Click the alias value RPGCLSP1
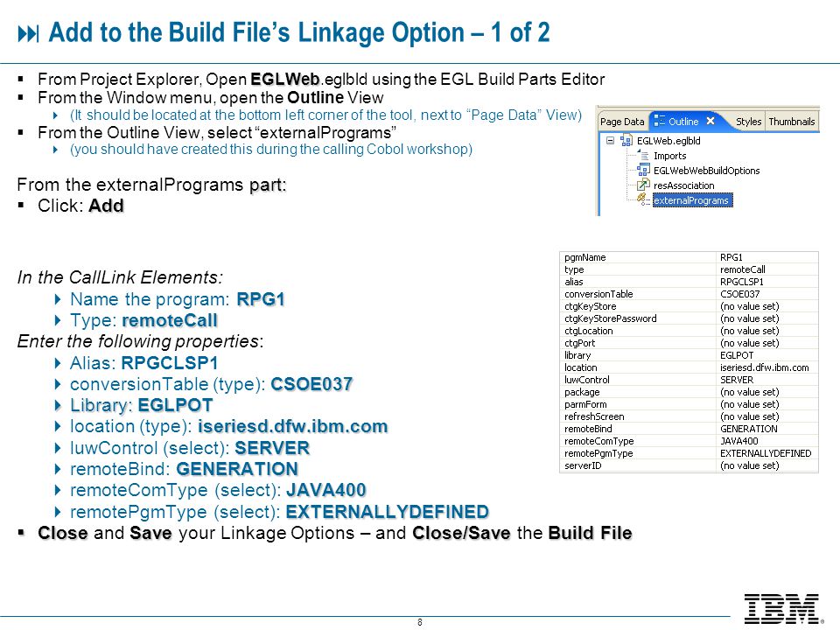This screenshot has width=840, height=630. click(x=767, y=282)
